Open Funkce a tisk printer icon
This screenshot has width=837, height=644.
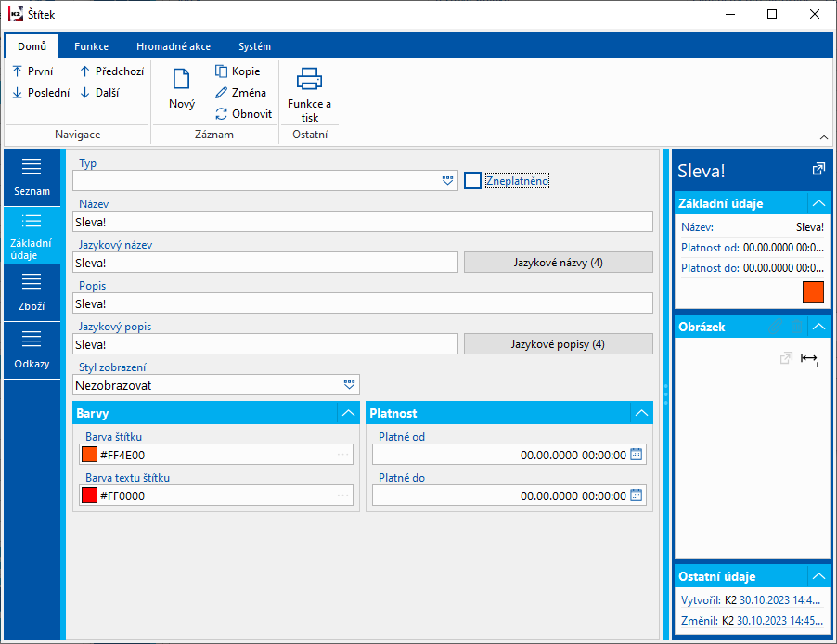[x=309, y=80]
